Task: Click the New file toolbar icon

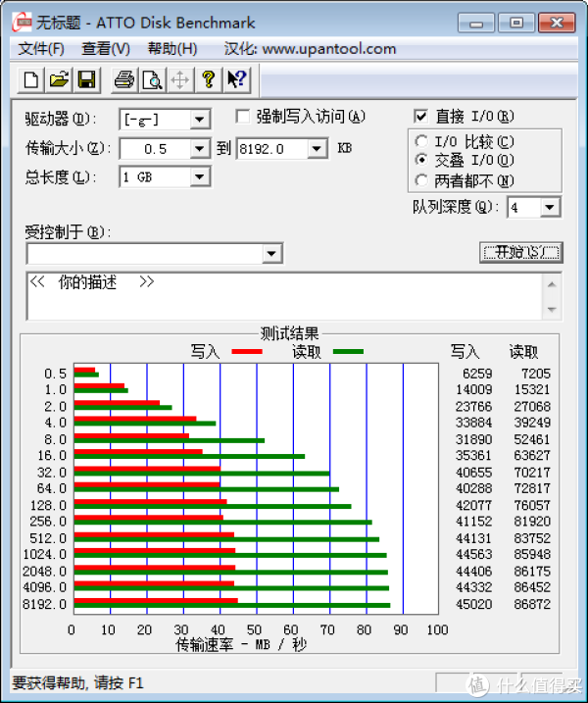Action: click(x=30, y=79)
